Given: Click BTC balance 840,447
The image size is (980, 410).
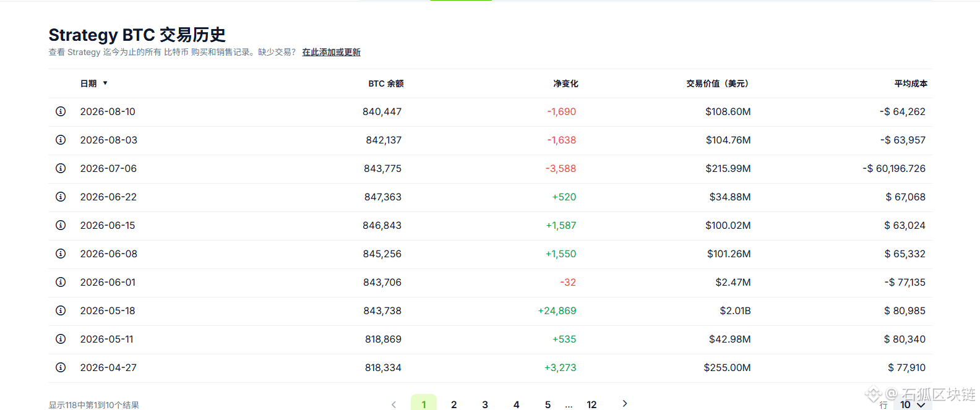Looking at the screenshot, I should [x=382, y=112].
